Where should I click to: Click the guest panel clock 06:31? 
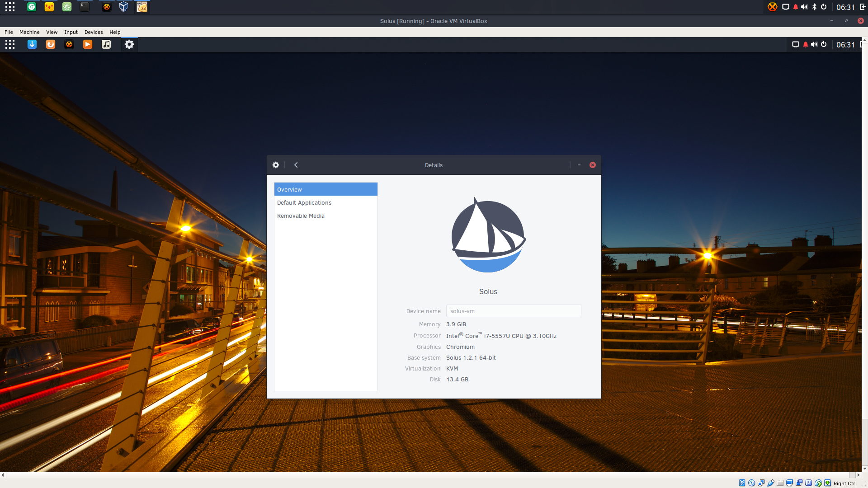845,44
